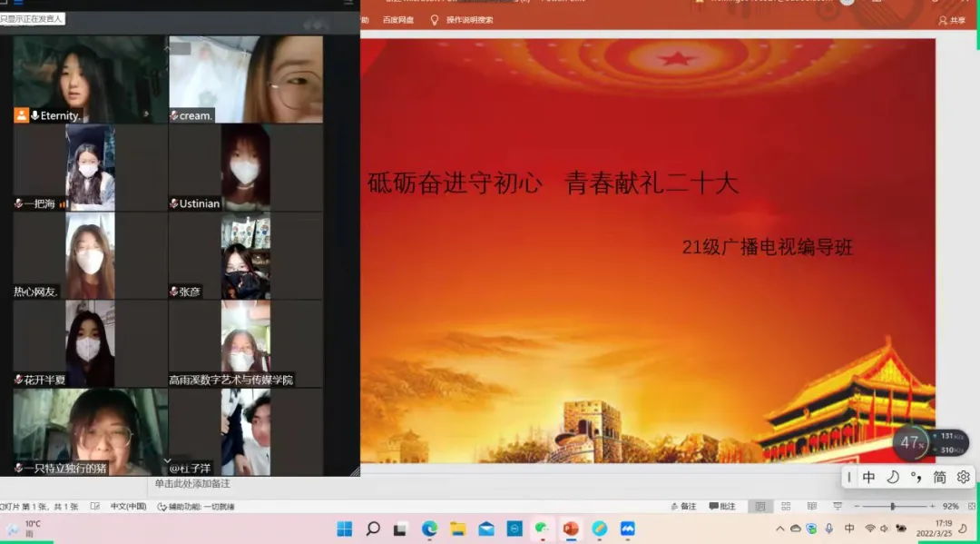Click 操作说明搜索 search box
The height and width of the screenshot is (544, 980).
click(x=468, y=20)
